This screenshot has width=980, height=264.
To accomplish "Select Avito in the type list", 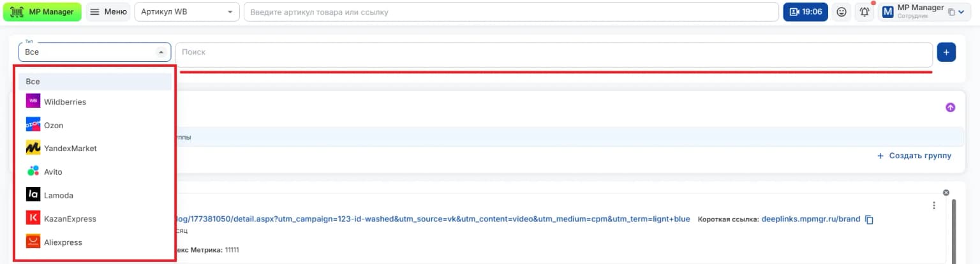I will pos(95,172).
